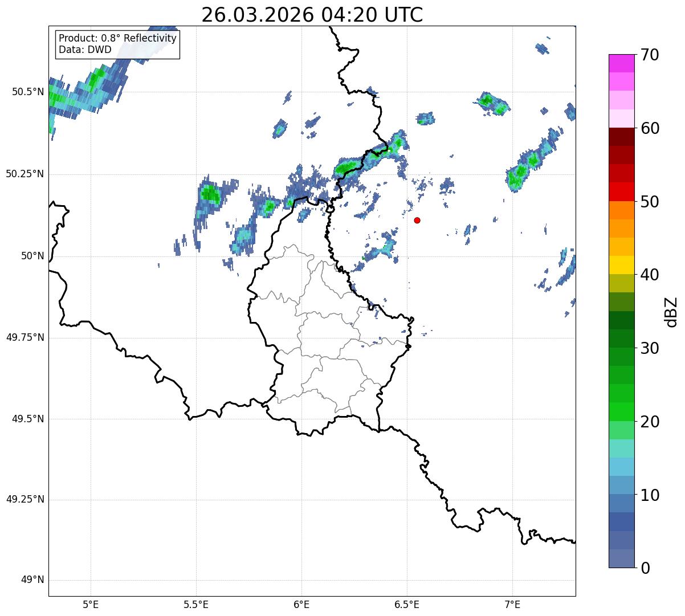Image resolution: width=685 pixels, height=616 pixels.
Task: Click the colorbar tick label '50'
Action: 649,202
